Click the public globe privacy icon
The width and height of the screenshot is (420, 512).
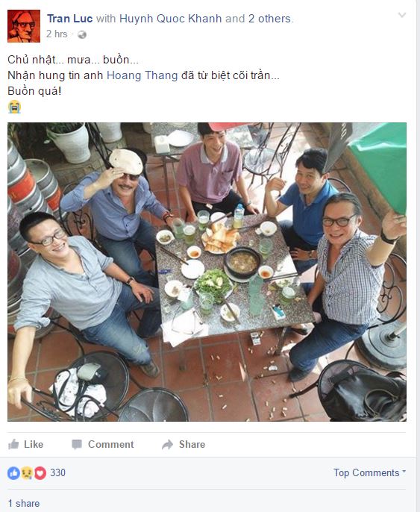pyautogui.click(x=82, y=34)
